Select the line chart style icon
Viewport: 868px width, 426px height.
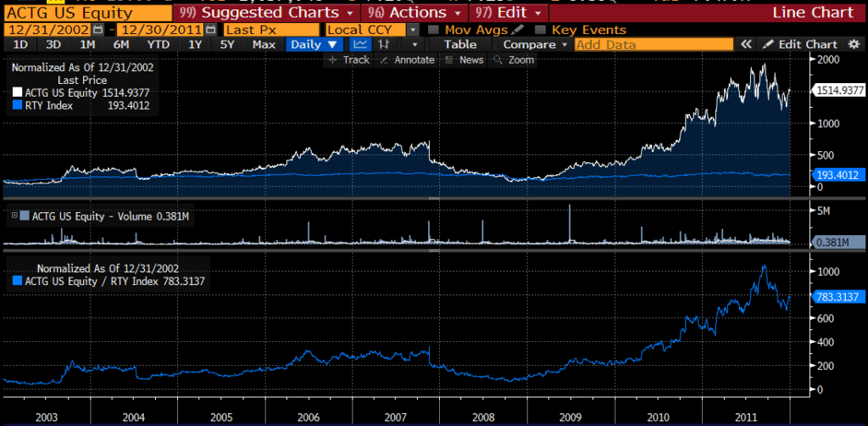click(x=361, y=45)
